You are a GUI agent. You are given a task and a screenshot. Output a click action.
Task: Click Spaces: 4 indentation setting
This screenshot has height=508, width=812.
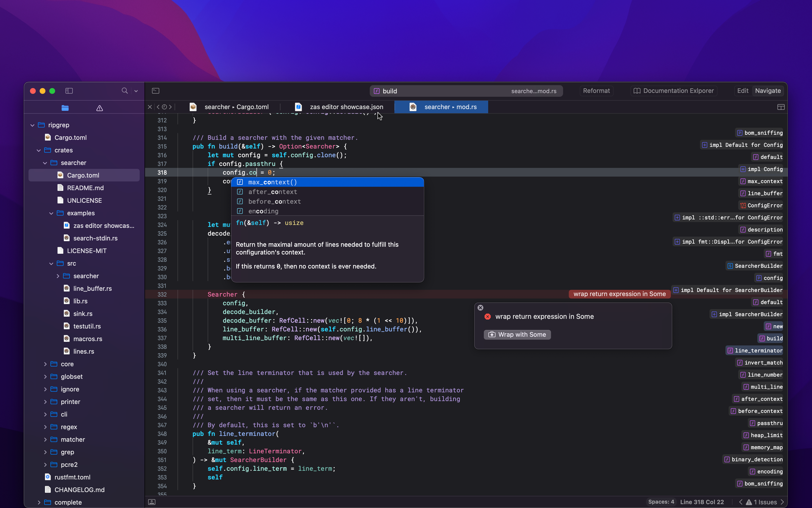point(661,502)
